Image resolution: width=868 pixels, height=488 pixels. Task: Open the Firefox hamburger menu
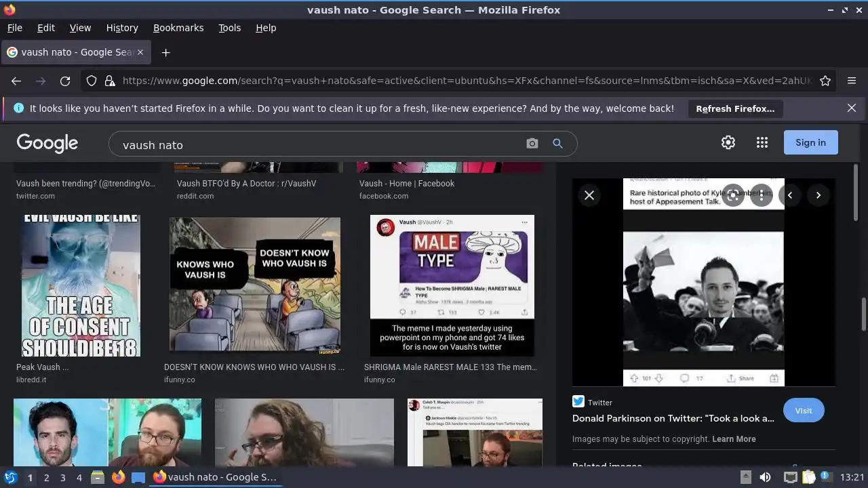(852, 81)
